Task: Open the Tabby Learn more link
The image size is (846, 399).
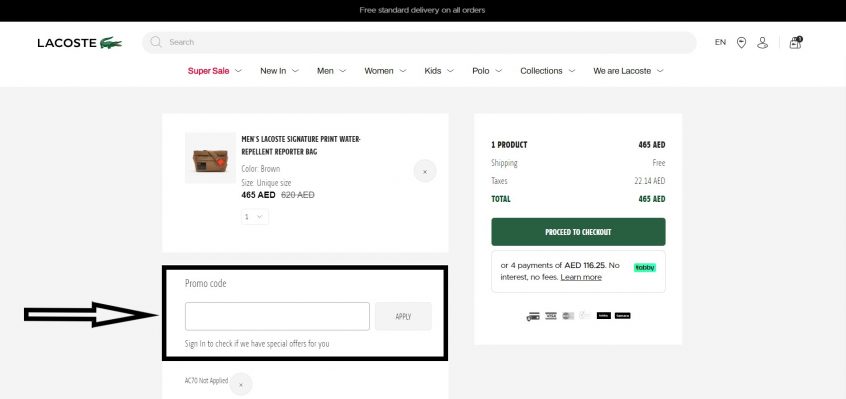Action: [x=581, y=277]
